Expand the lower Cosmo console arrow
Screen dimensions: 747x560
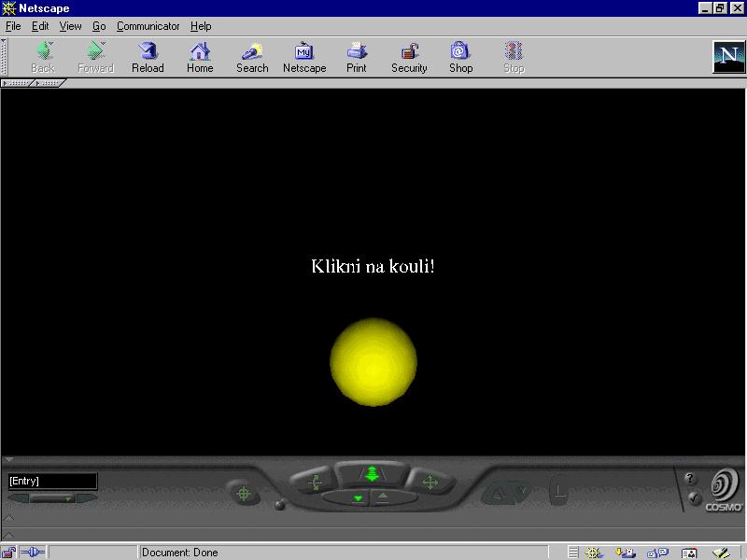click(8, 535)
